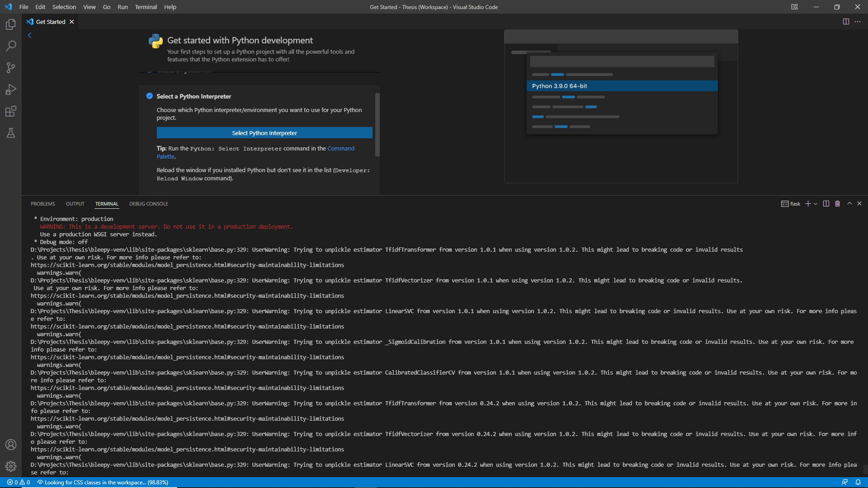
Task: Open the Extensions sidebar icon
Action: tap(11, 111)
